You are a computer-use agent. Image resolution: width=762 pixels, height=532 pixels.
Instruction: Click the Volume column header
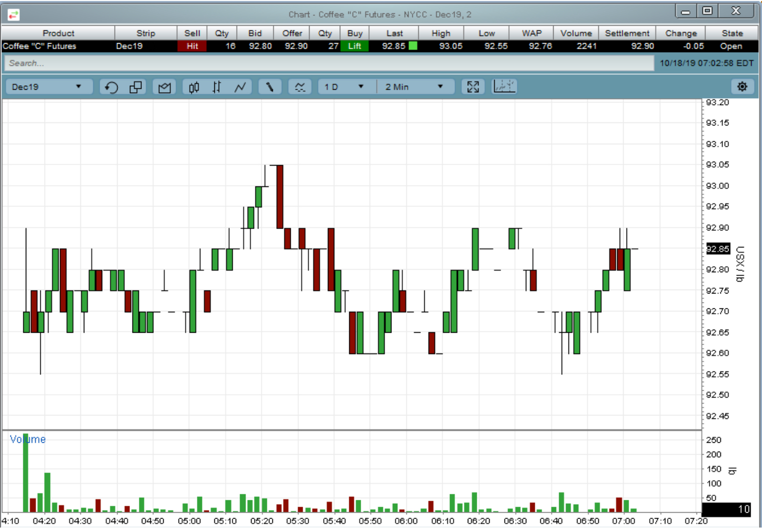tap(575, 33)
